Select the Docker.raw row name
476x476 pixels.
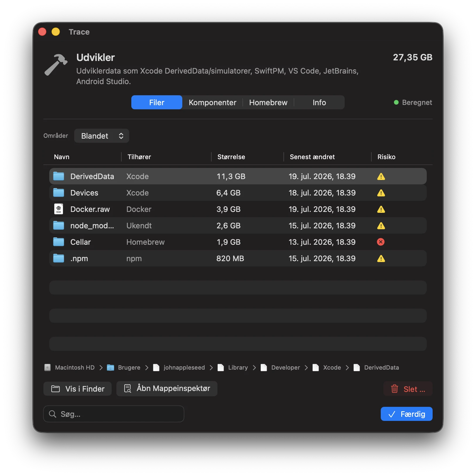click(x=90, y=209)
